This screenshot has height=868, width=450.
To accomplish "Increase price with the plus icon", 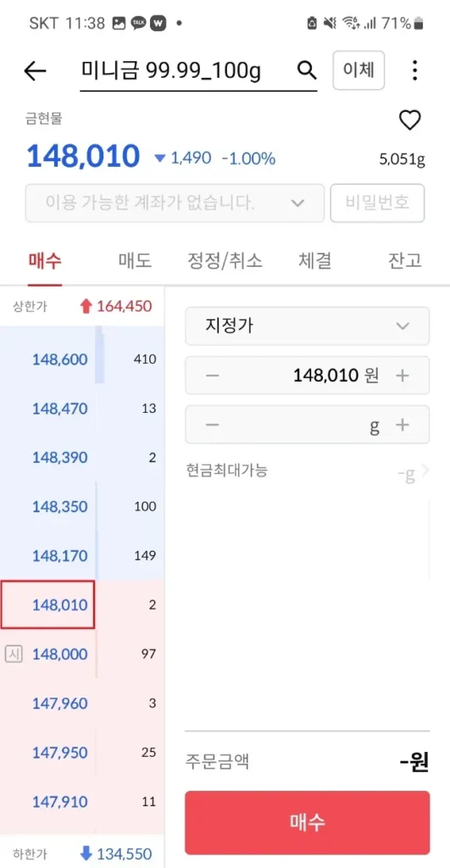I will point(403,376).
